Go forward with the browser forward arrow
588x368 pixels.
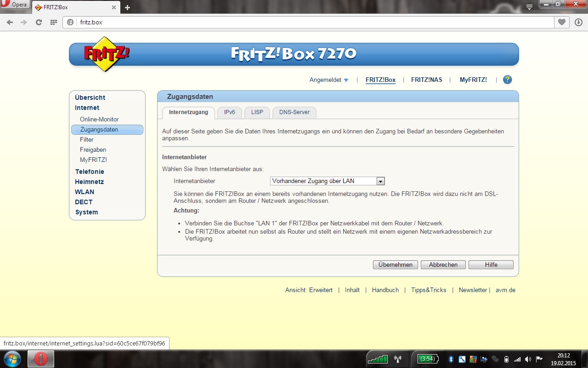(24, 22)
